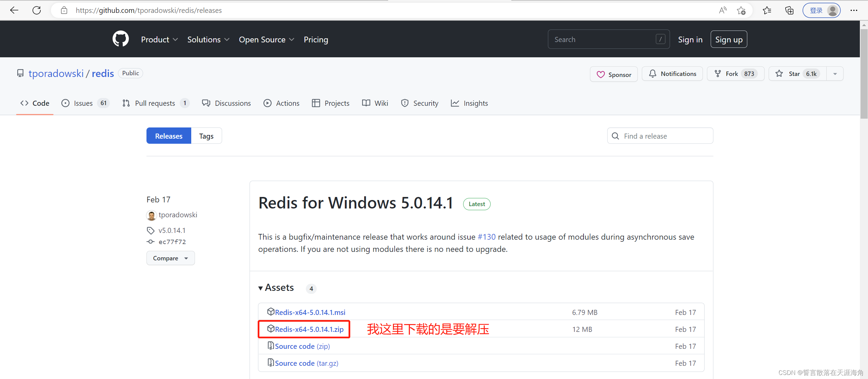
Task: Collapse the Assets section
Action: click(x=276, y=288)
